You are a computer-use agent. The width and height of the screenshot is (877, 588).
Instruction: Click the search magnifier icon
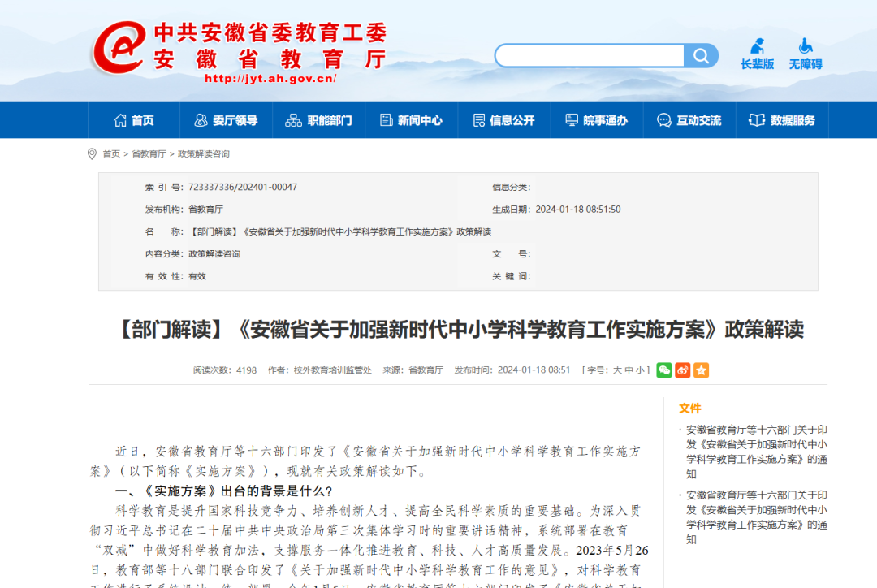(x=700, y=55)
